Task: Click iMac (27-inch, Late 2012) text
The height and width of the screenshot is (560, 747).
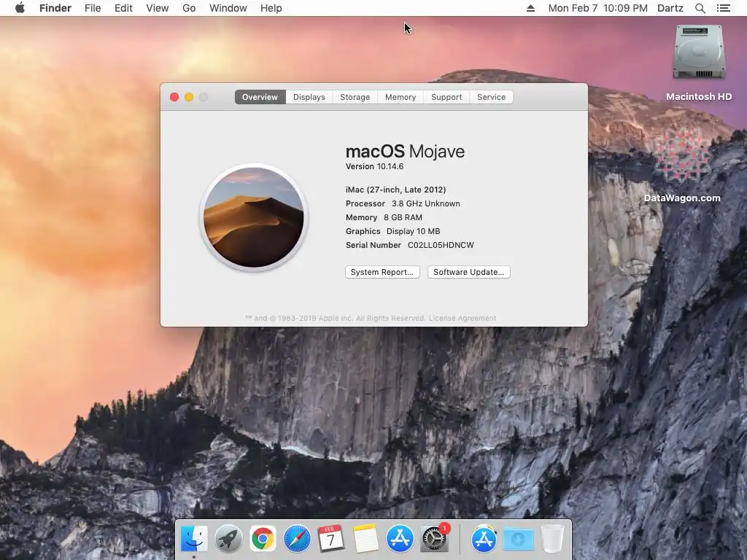Action: coord(396,190)
